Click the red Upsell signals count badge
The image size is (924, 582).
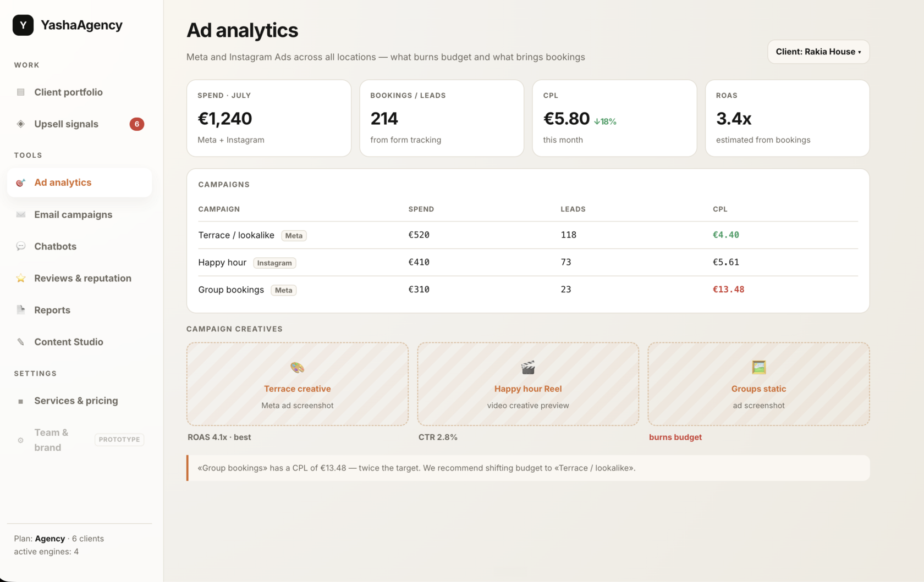(137, 124)
